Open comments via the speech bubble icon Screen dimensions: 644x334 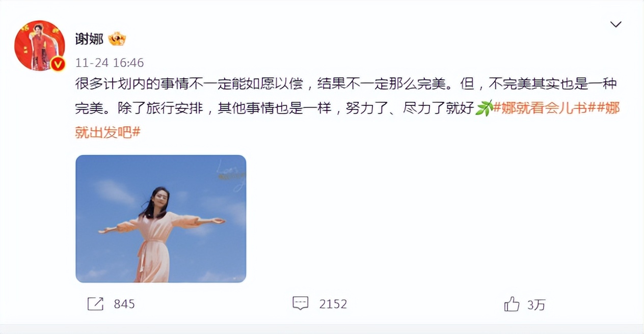point(301,303)
